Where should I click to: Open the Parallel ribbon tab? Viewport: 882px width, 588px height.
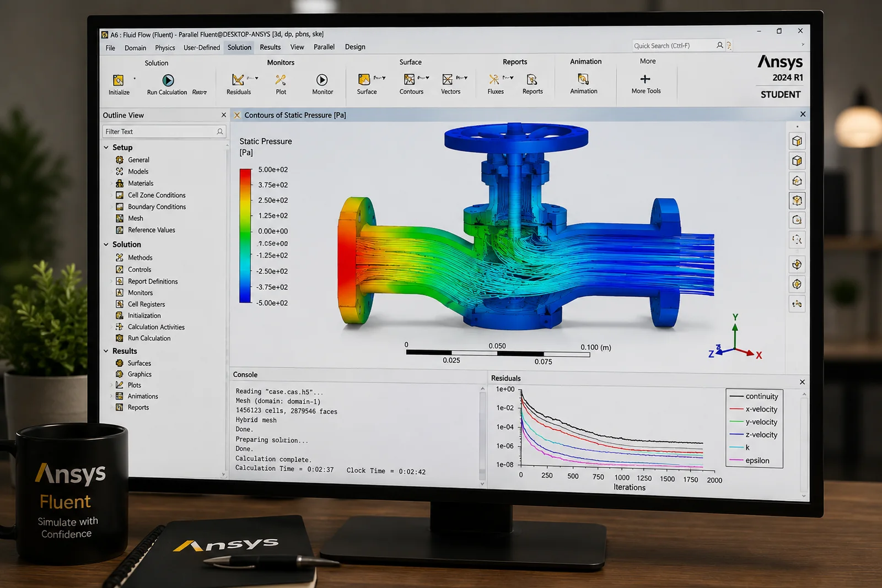click(x=324, y=47)
